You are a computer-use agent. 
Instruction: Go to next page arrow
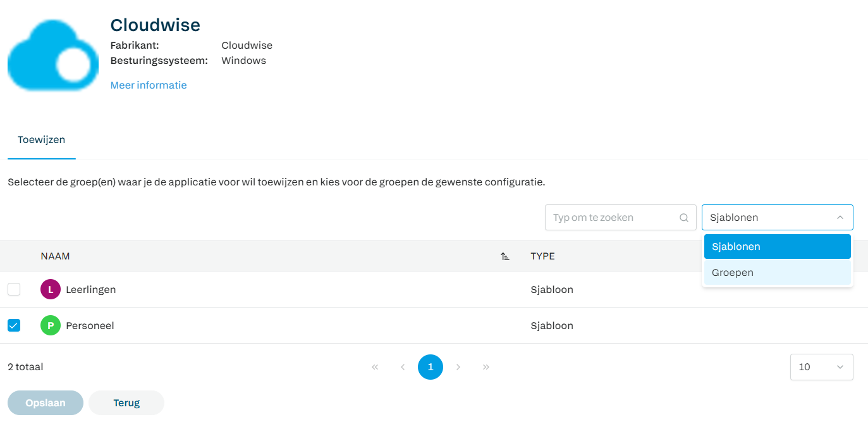point(458,367)
